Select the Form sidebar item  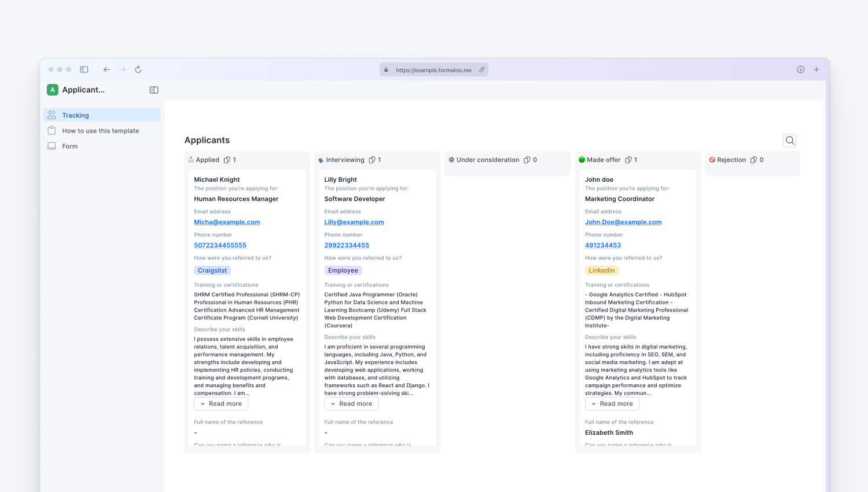click(x=69, y=146)
